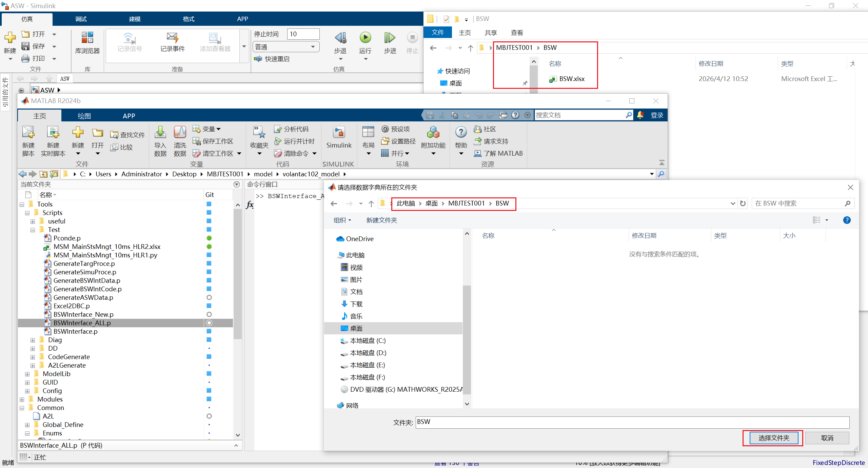Screen dimensions: 868x468
Task: Expand the ModelLib folder in file tree
Action: click(x=27, y=374)
